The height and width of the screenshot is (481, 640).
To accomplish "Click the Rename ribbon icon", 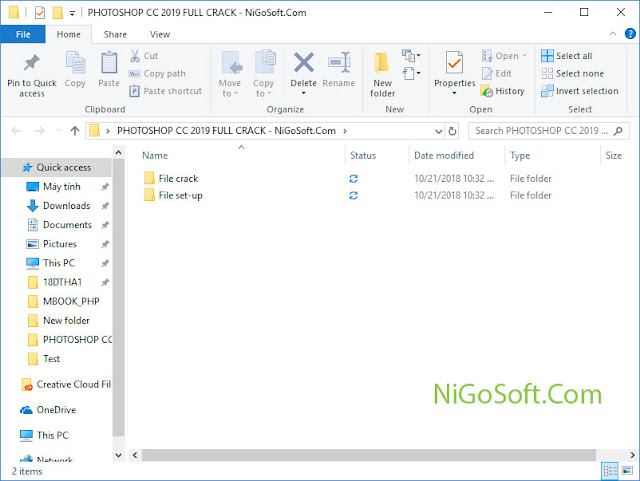I will (339, 69).
